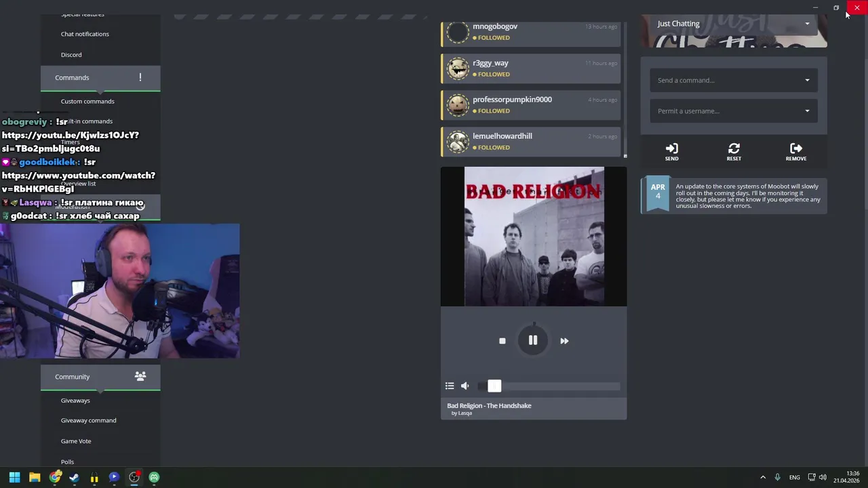Click the song title Bad Religion - The Handshake
868x488 pixels.
(489, 405)
